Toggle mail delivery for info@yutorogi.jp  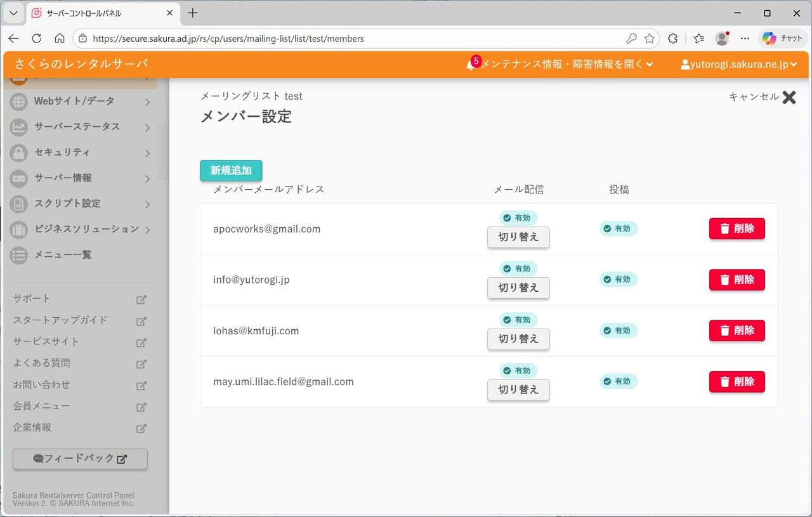(x=518, y=288)
